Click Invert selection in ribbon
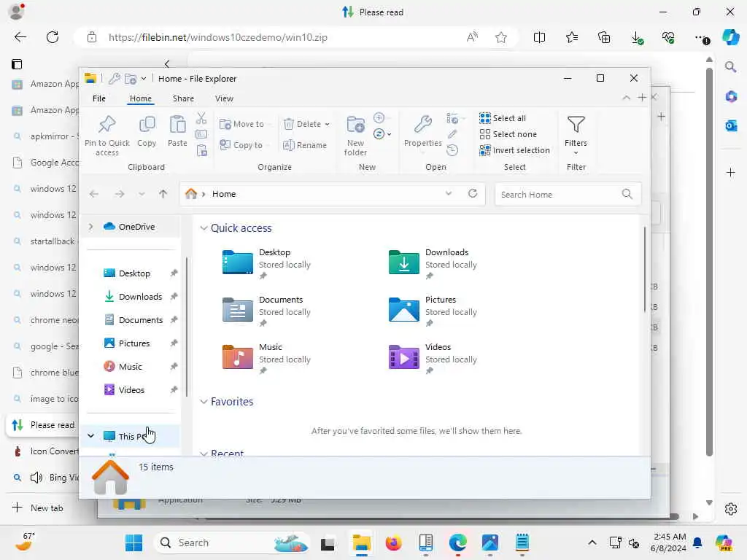The height and width of the screenshot is (560, 747). (514, 150)
